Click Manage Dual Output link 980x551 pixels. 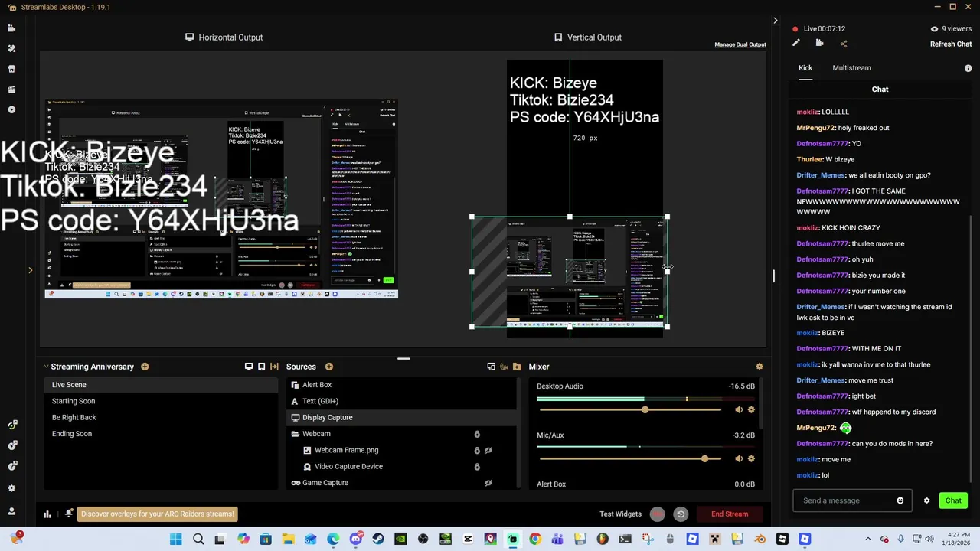740,44
